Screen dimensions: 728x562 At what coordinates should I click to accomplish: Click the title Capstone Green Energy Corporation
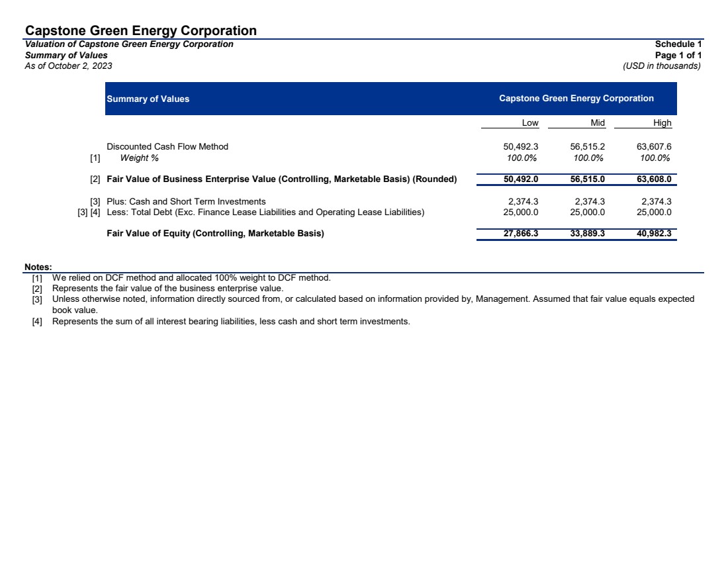click(141, 30)
